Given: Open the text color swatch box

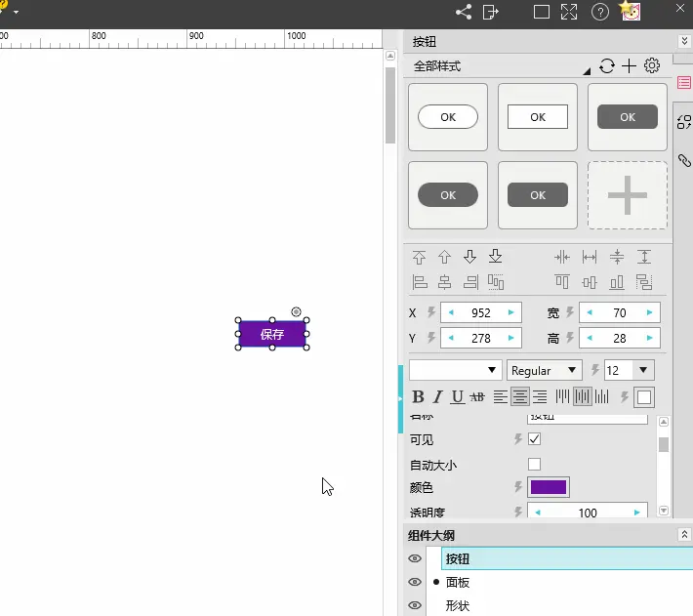Looking at the screenshot, I should point(644,397).
